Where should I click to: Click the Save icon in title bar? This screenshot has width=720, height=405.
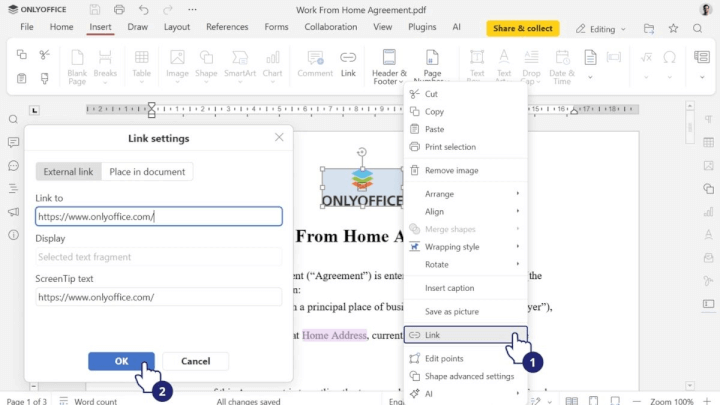[95, 9]
